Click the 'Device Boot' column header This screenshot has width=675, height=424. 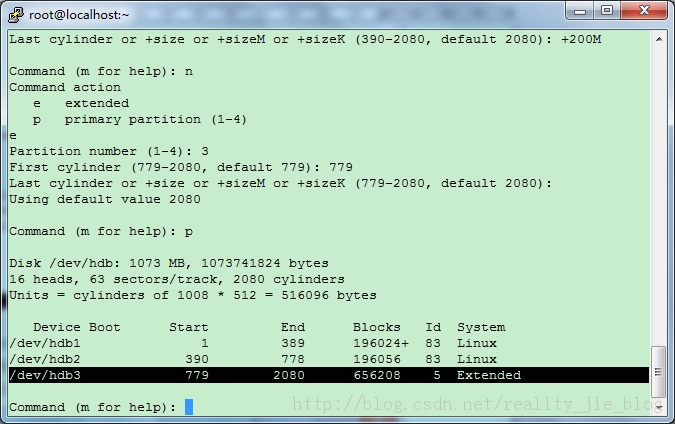[77, 327]
